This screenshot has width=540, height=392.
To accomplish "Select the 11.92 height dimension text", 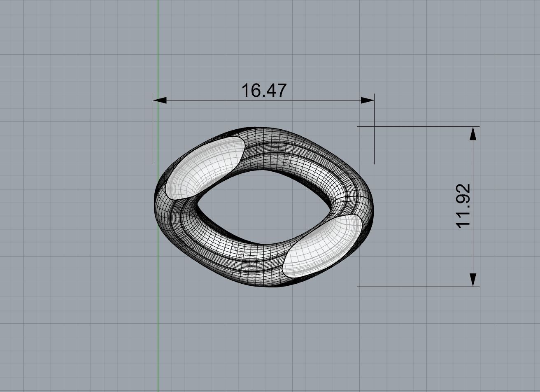I will (x=463, y=206).
